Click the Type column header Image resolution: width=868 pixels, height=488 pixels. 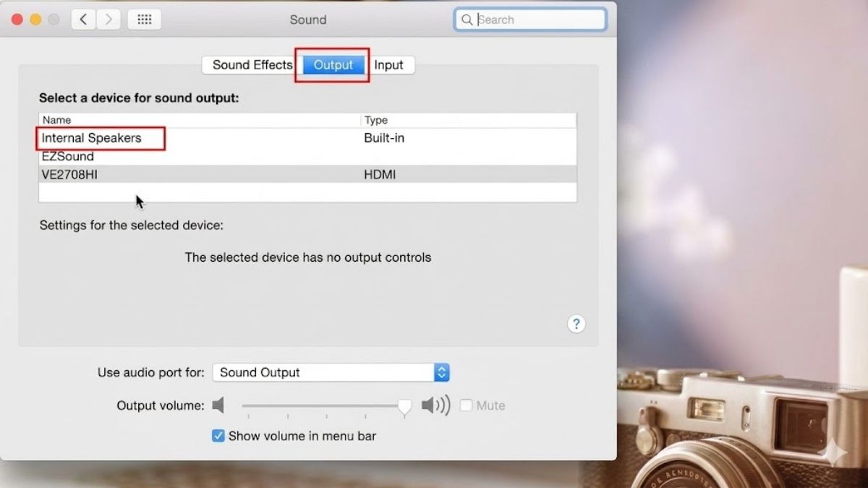click(x=469, y=120)
